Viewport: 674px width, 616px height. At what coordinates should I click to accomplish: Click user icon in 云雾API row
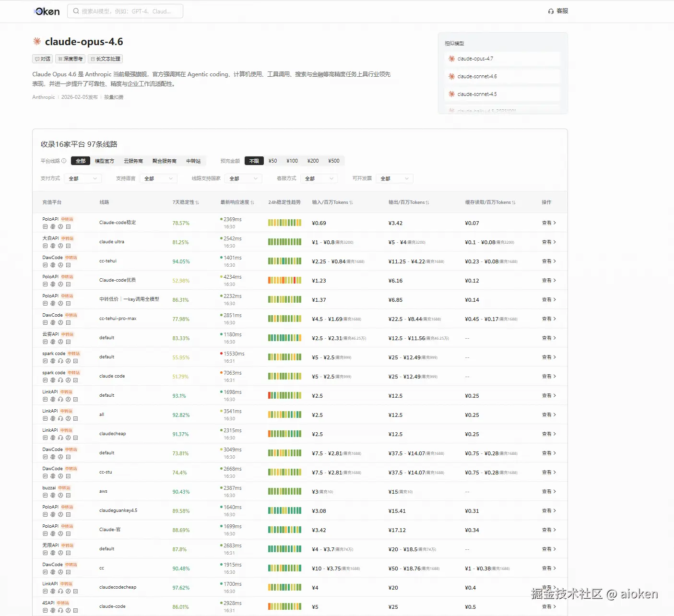pos(60,342)
